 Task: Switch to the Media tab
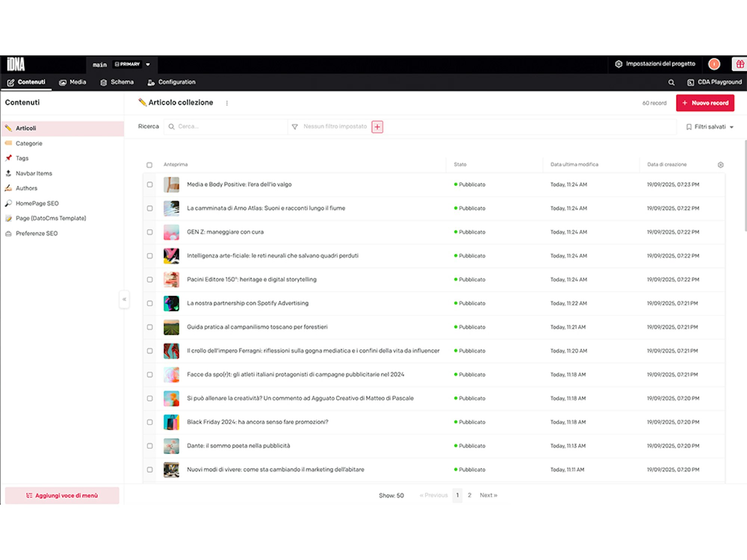72,82
